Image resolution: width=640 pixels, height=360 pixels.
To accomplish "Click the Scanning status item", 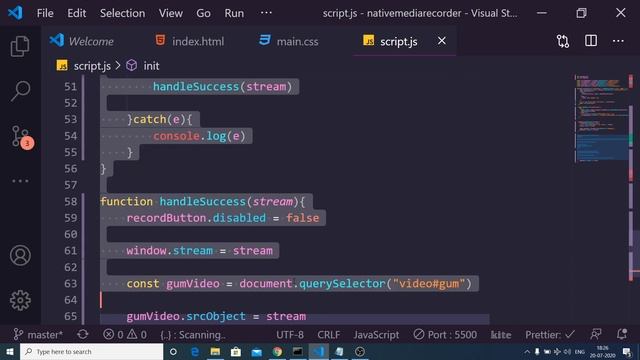I will [x=193, y=335].
